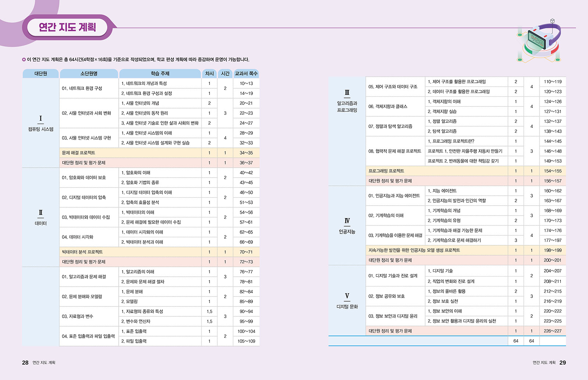The height and width of the screenshot is (380, 588).
Task: Click '02. 문제 분해와 모델링'
Action: pos(82,296)
